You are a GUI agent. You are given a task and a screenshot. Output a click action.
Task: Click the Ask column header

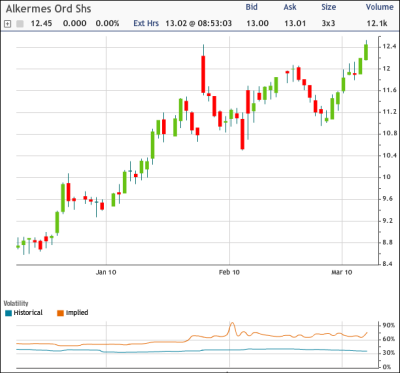click(x=290, y=7)
